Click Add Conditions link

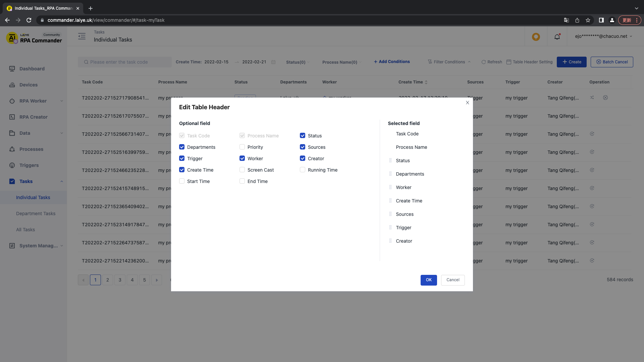click(392, 62)
